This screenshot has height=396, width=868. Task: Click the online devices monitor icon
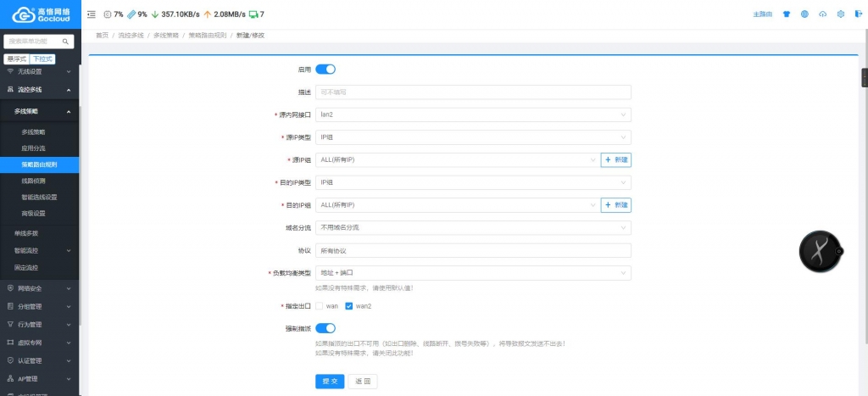253,14
